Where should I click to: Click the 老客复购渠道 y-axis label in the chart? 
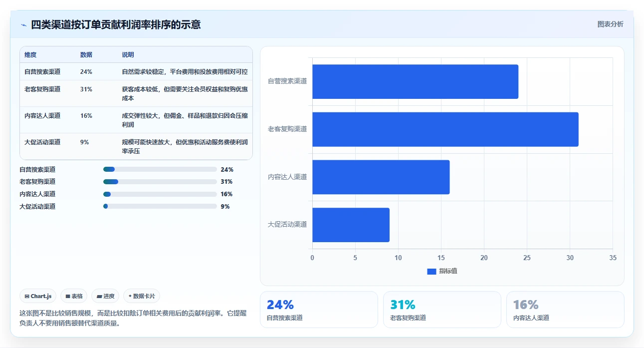pos(287,129)
